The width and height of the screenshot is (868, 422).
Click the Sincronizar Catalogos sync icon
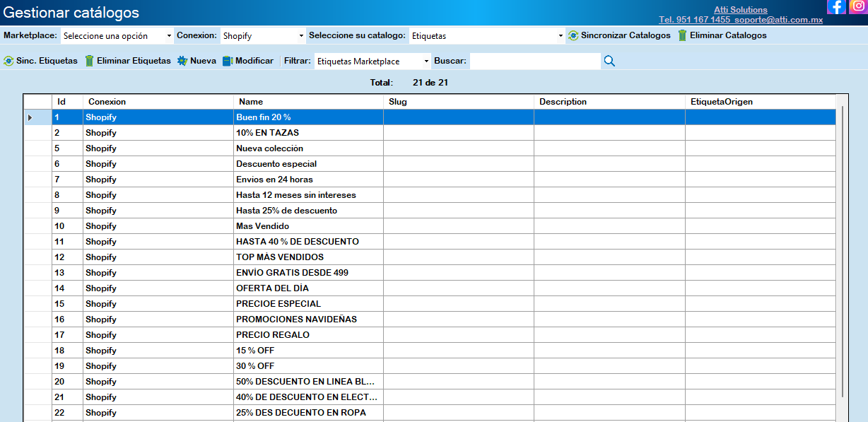pyautogui.click(x=573, y=35)
